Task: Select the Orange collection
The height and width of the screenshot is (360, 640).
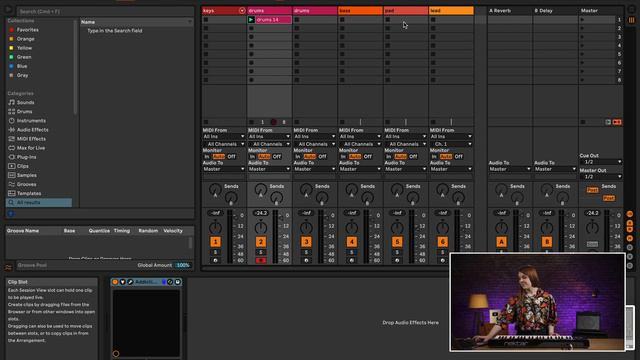Action: click(x=22, y=39)
